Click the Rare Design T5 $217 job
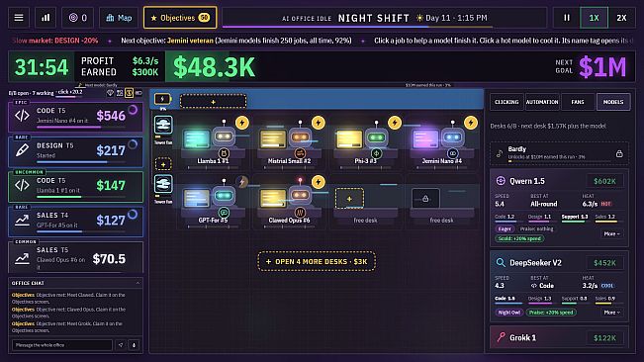The height and width of the screenshot is (362, 644). (x=75, y=151)
